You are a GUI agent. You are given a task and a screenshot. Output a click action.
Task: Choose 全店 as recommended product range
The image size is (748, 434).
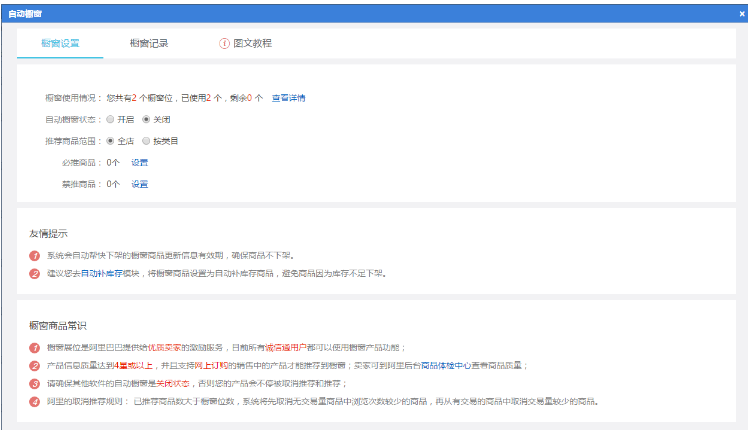tap(110, 141)
